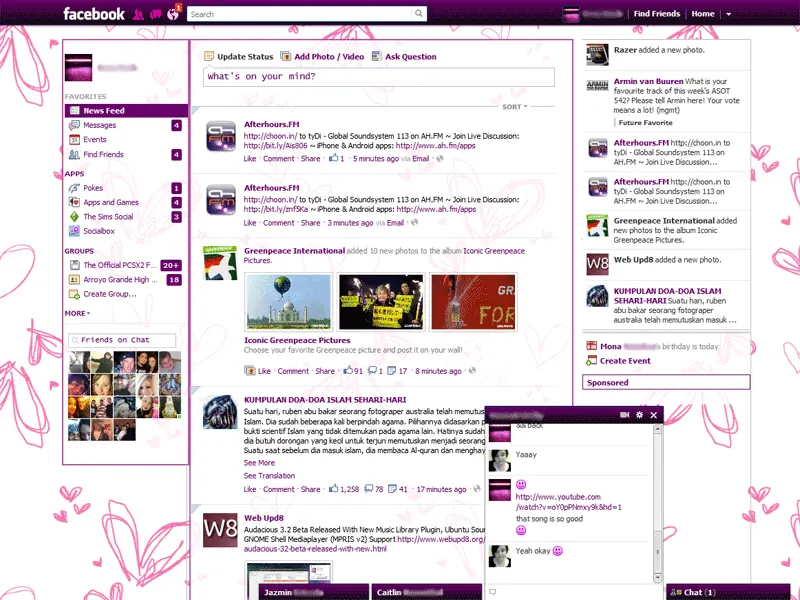This screenshot has height=600, width=800.
Task: Open chat options gear icon
Action: (639, 415)
